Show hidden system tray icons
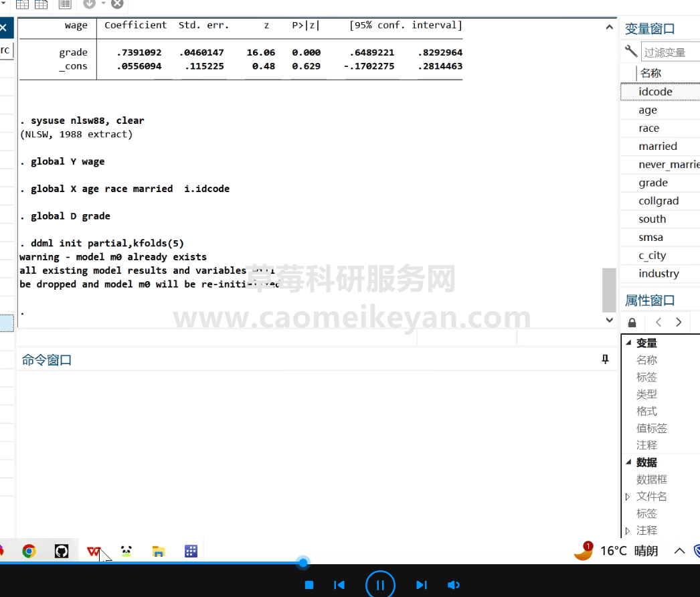Image resolution: width=700 pixels, height=597 pixels. (x=679, y=551)
